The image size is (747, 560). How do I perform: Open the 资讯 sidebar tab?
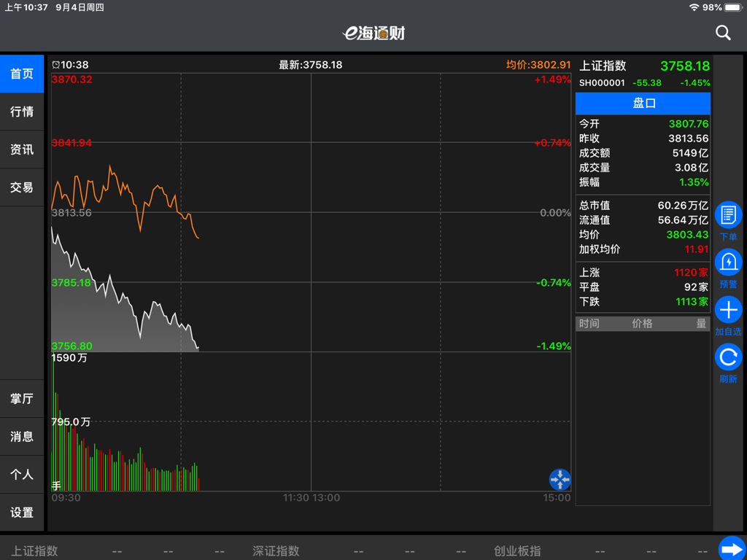pos(22,149)
